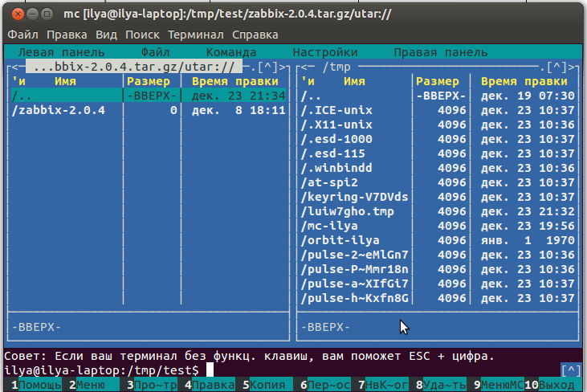Open the Поиск terminal menu
The width and height of the screenshot is (587, 392).
coord(142,35)
